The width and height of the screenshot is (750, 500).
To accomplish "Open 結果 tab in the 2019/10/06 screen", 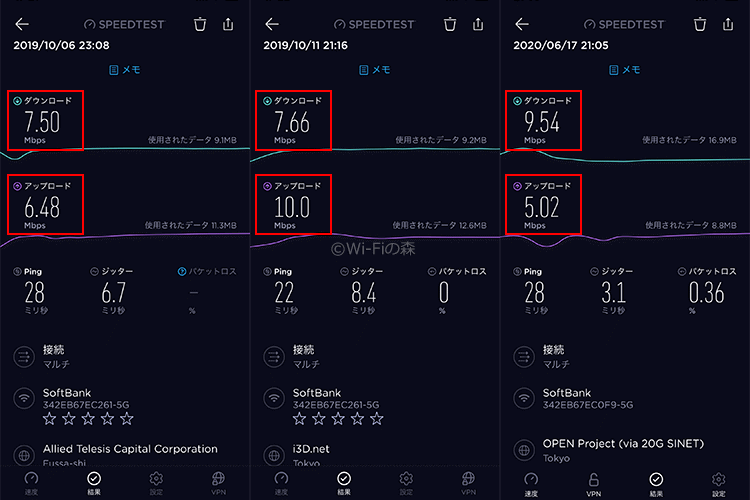I will click(x=94, y=483).
